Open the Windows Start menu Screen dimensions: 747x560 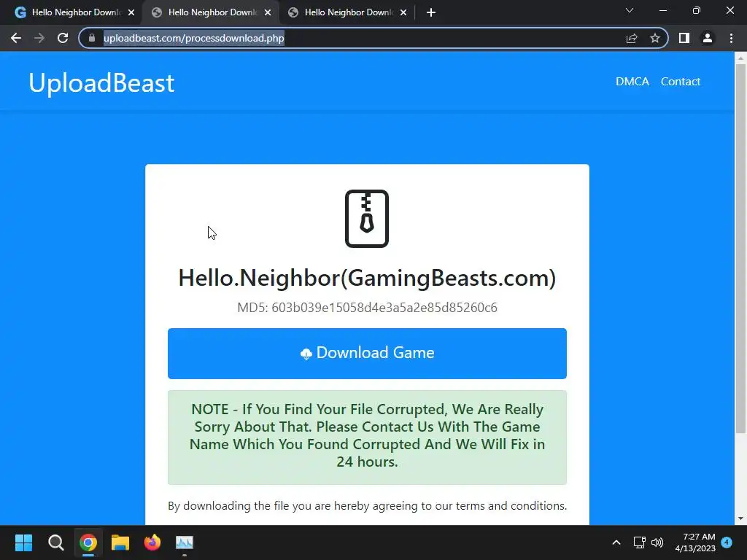pos(23,542)
